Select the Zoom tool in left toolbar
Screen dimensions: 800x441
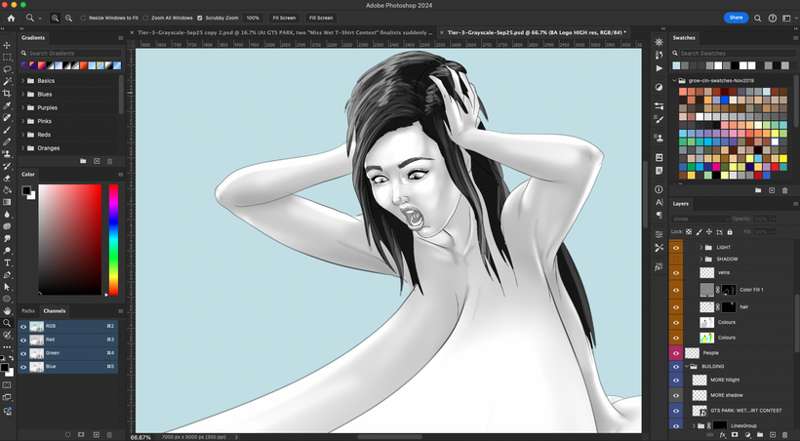click(7, 323)
